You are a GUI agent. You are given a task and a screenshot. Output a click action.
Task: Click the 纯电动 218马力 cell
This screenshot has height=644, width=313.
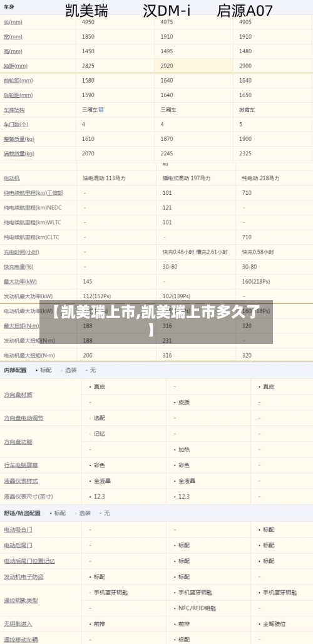[260, 179]
